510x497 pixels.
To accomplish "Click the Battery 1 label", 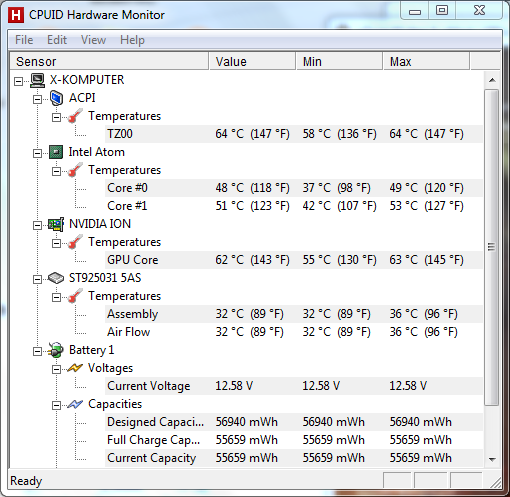I will (92, 350).
